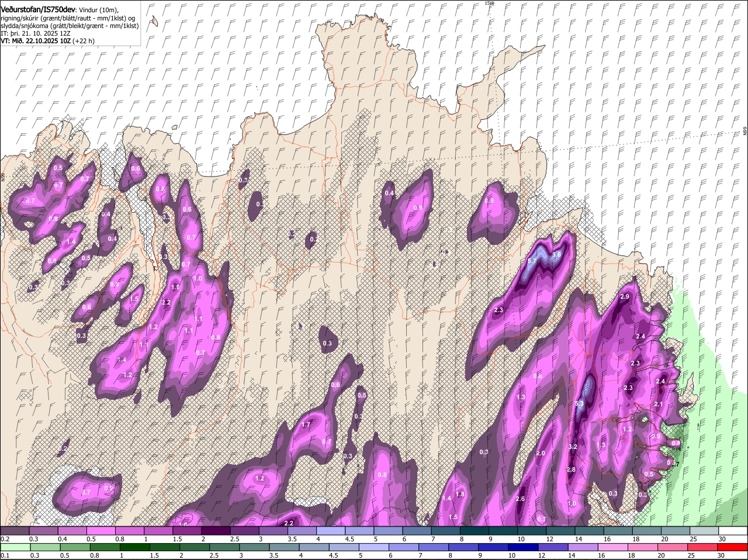The width and height of the screenshot is (748, 560).
Task: Click the dark plum 0.2–0.3 swatch in purple legend
Action: (15, 530)
